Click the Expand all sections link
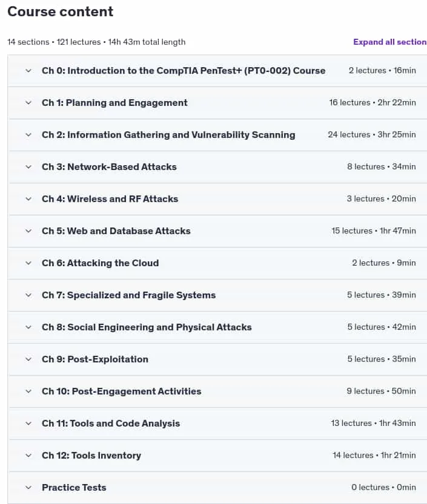The image size is (427, 504). coord(390,42)
